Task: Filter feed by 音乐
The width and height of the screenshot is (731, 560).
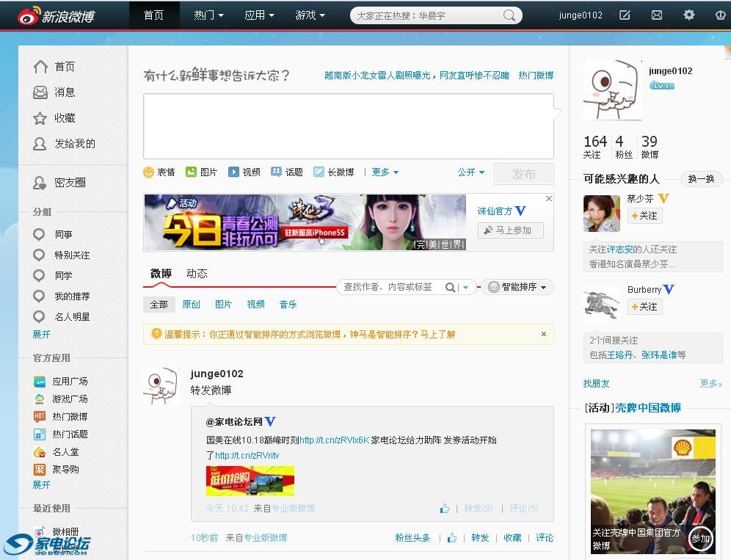Action: 288,305
